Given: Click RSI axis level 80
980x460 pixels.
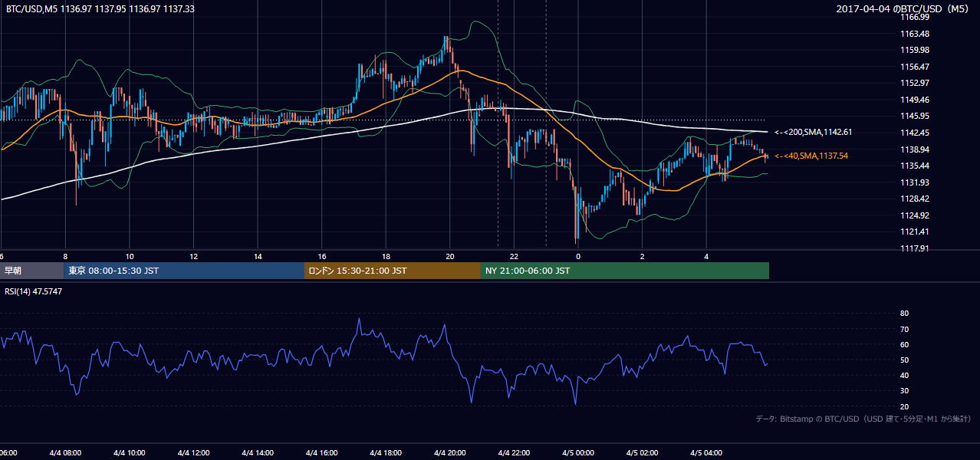Looking at the screenshot, I should coord(904,314).
